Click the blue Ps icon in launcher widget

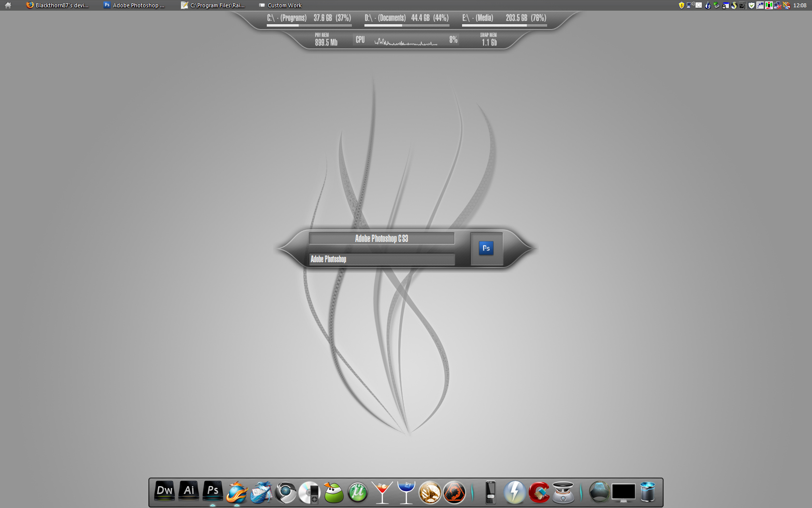click(486, 248)
